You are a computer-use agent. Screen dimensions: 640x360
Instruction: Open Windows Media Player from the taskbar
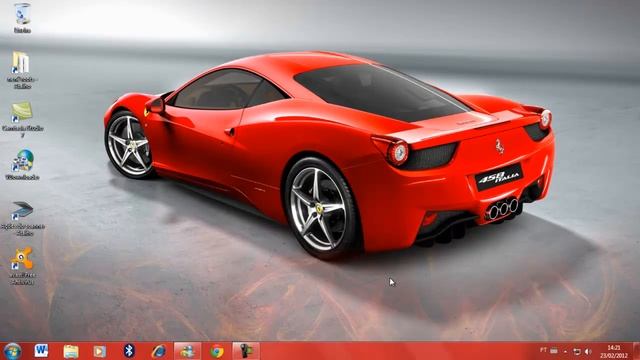(100, 351)
